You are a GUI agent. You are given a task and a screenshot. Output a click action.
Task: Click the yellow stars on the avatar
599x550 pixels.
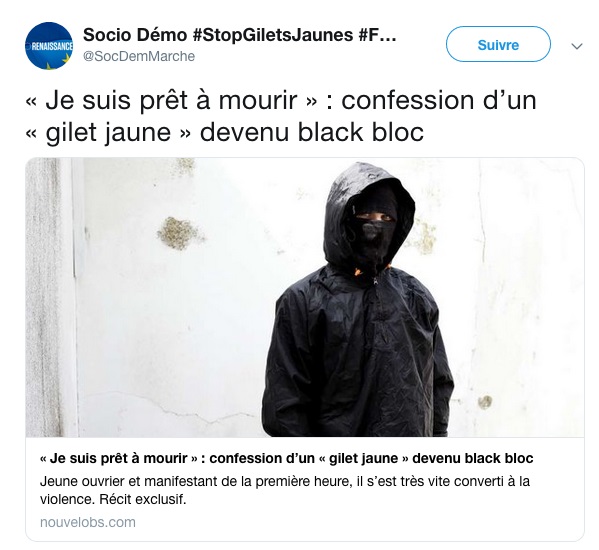coord(59,63)
